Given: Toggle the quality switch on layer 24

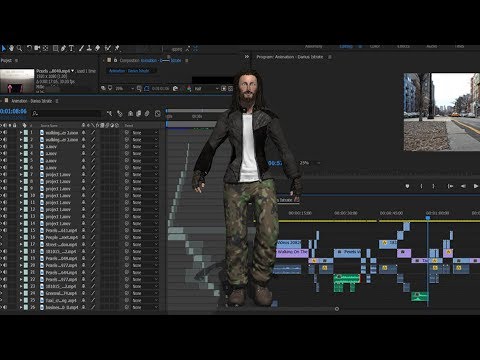Looking at the screenshot, I should point(93,293).
